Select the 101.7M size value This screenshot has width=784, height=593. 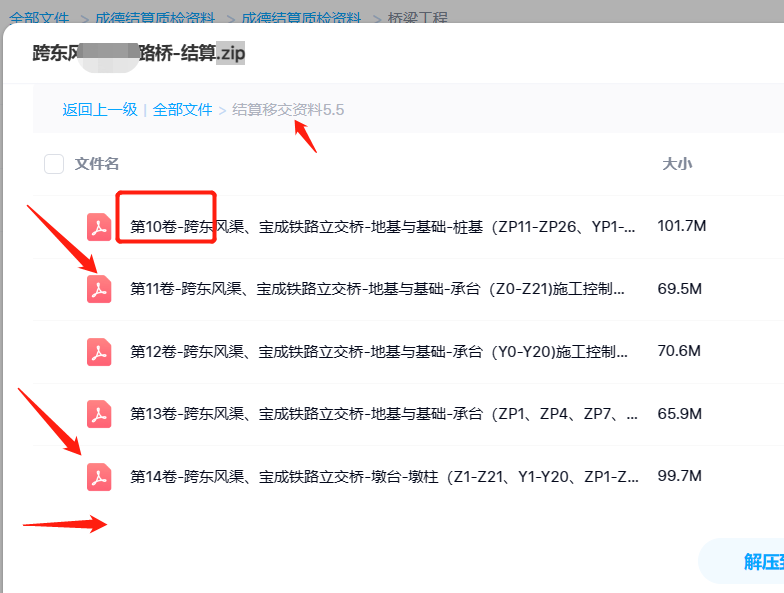(x=682, y=226)
